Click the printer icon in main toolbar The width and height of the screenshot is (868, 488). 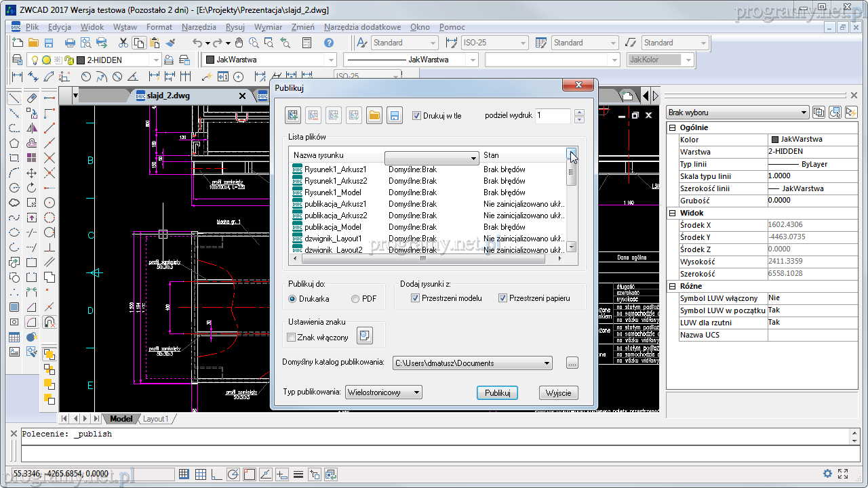(x=69, y=43)
